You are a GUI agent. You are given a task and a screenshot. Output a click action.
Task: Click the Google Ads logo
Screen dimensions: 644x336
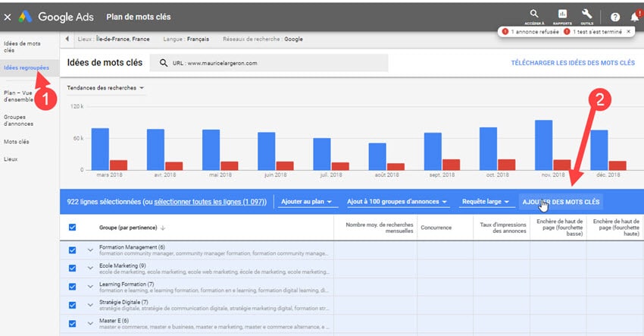pos(26,16)
